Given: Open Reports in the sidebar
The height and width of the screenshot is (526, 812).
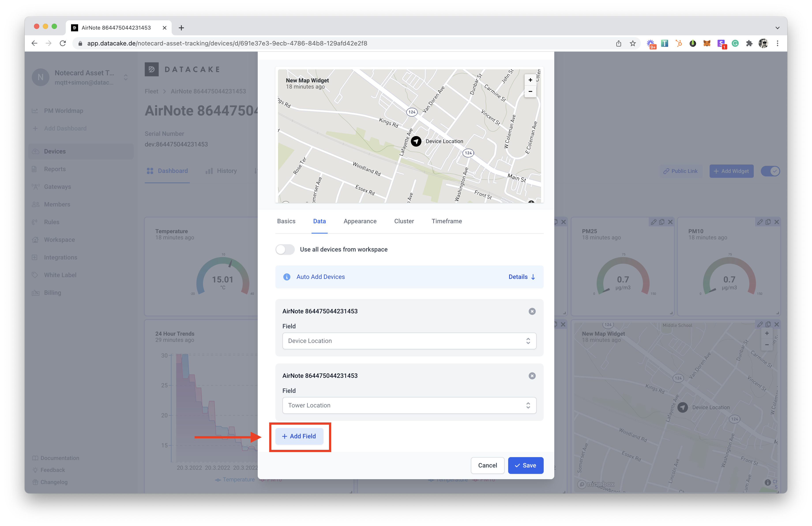Looking at the screenshot, I should tap(55, 169).
